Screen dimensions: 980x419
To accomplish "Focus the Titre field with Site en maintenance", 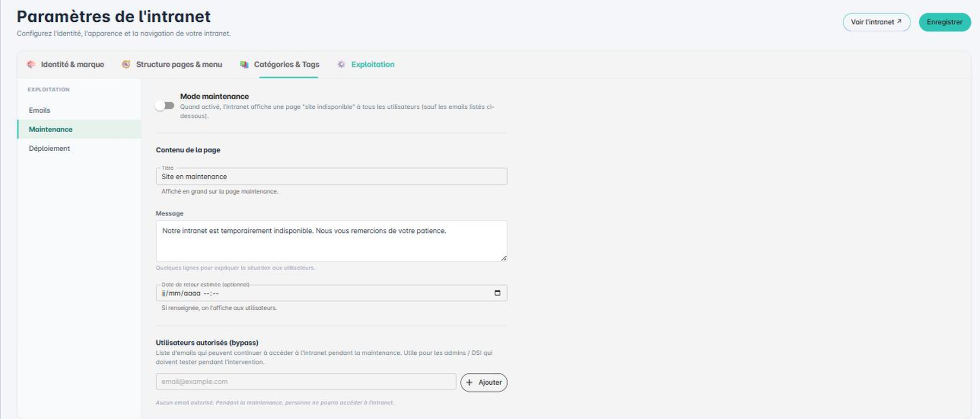I will tap(332, 176).
